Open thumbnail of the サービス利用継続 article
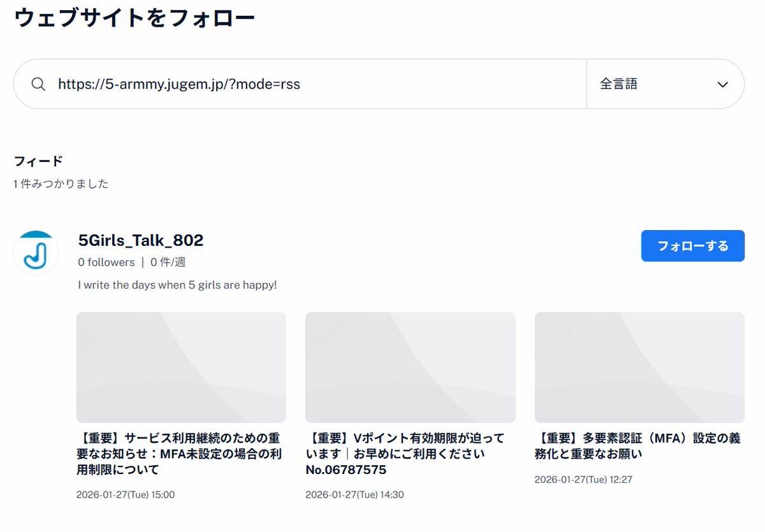This screenshot has height=532, width=765. pyautogui.click(x=181, y=368)
